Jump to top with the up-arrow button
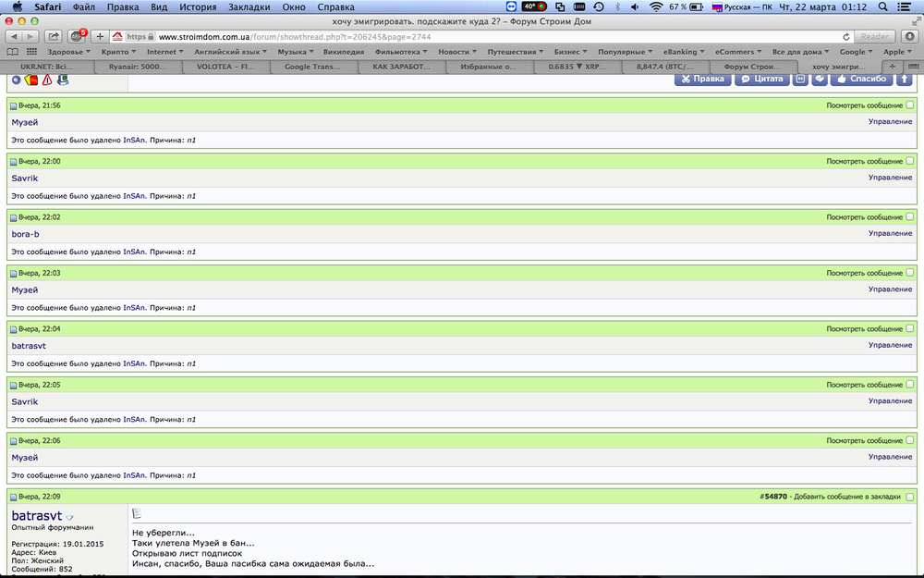 (905, 79)
